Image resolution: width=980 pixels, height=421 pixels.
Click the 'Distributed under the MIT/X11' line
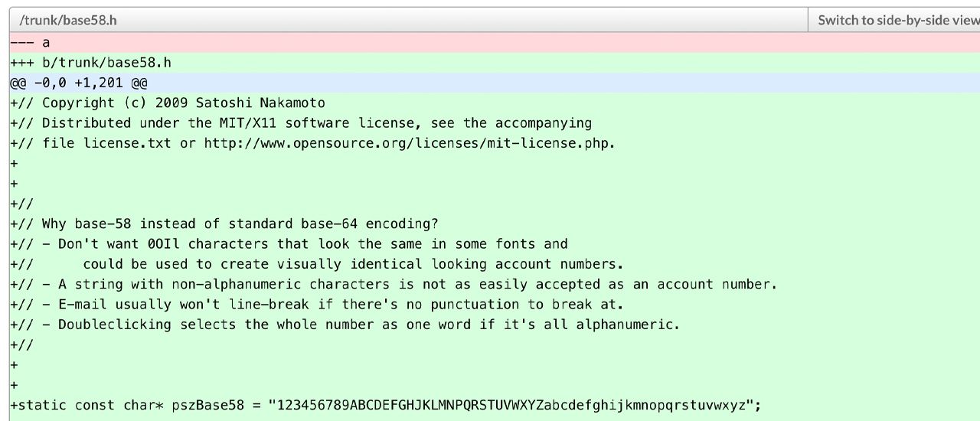pyautogui.click(x=300, y=123)
